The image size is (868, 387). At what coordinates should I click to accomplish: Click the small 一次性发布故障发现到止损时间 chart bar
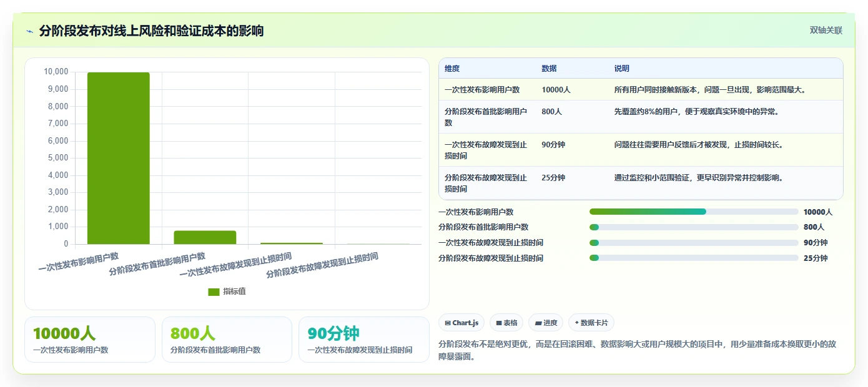(292, 243)
